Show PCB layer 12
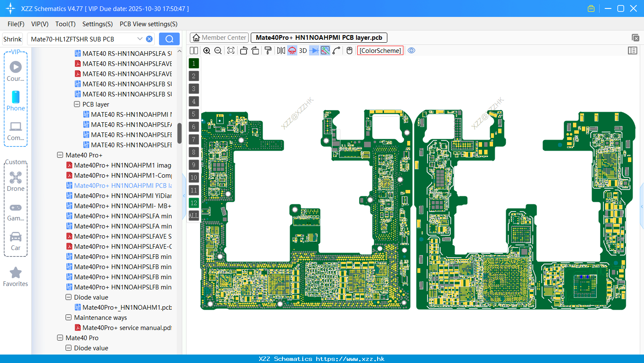Image resolution: width=644 pixels, height=363 pixels. click(x=194, y=203)
